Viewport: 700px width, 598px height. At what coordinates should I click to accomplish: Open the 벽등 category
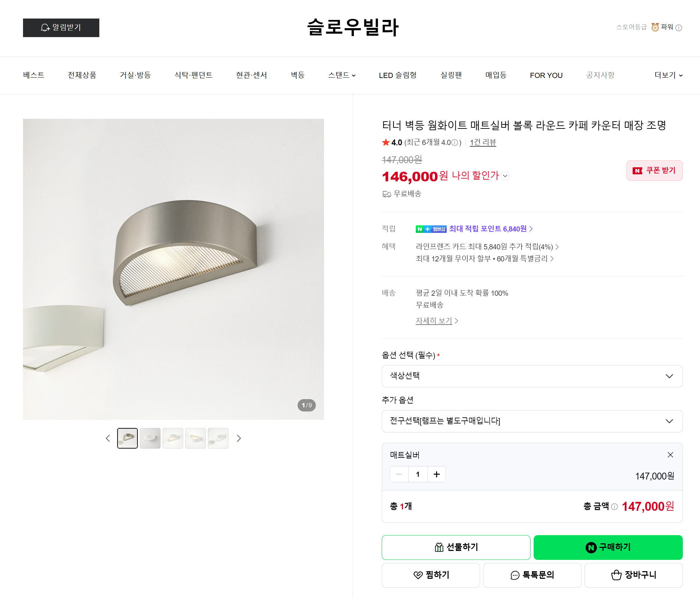coord(298,75)
